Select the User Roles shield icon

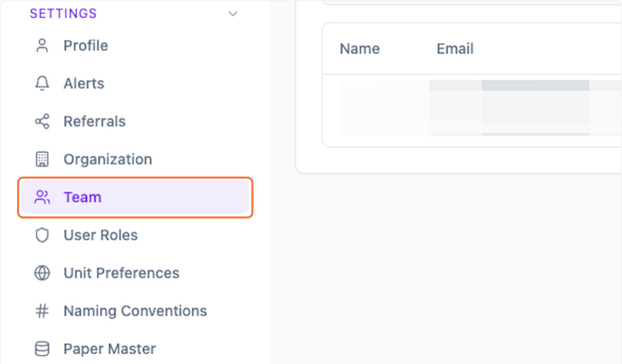41,235
